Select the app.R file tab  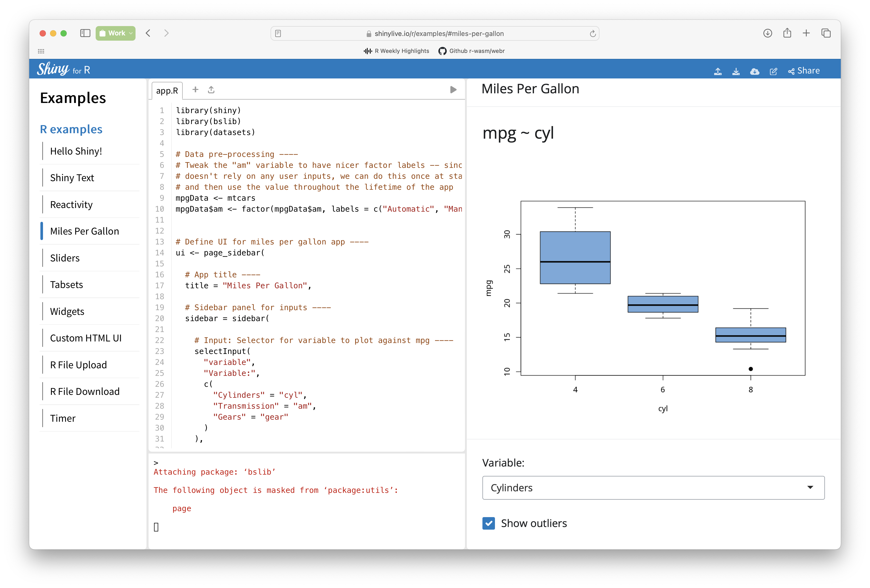pyautogui.click(x=167, y=91)
